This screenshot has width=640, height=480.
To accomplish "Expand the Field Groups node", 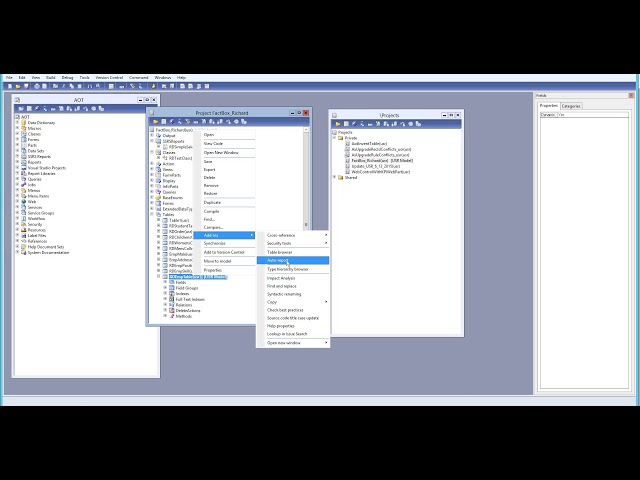I will point(165,288).
